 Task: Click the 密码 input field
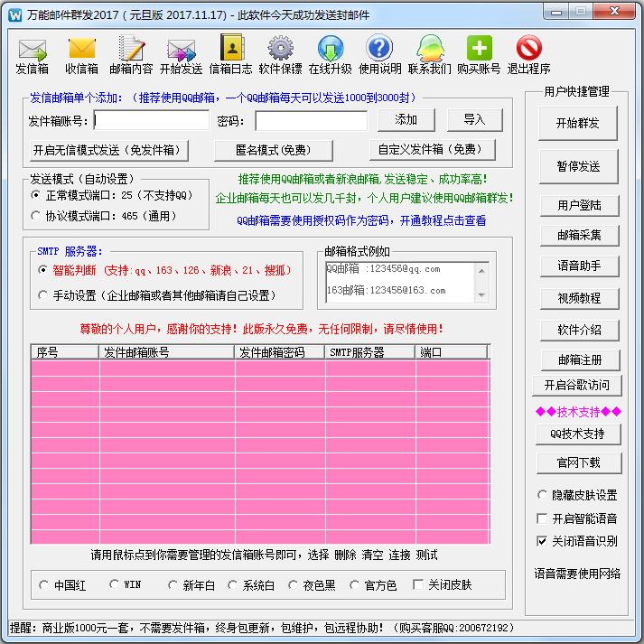click(311, 121)
